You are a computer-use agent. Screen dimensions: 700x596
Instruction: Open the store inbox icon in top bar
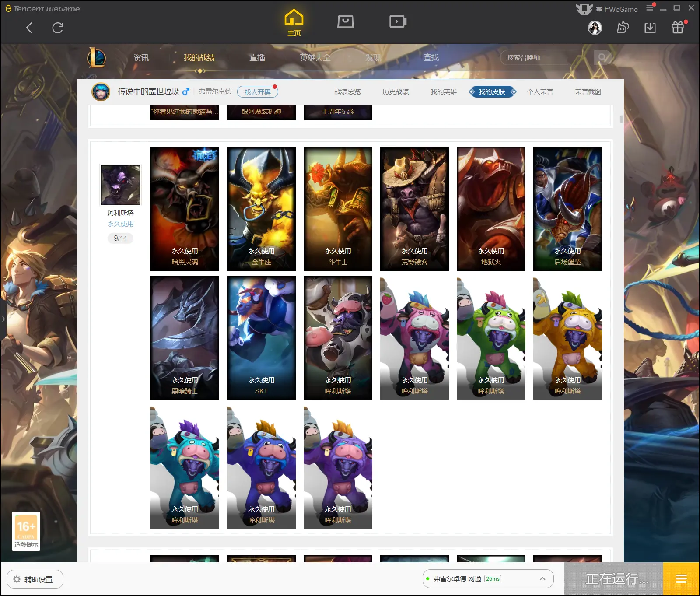[x=346, y=21]
